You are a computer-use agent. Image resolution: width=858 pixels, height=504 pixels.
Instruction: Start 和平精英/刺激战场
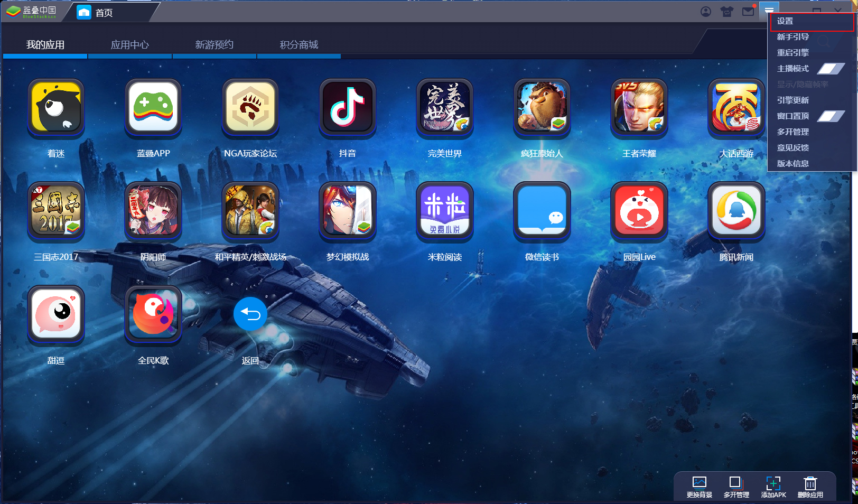[x=250, y=211]
